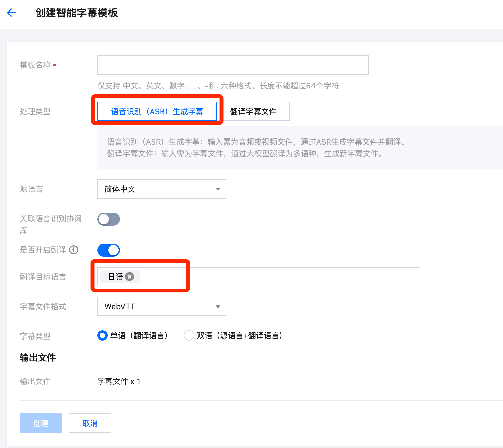Click the 字幕文件 x 1 output text
Image resolution: width=503 pixels, height=448 pixels.
coord(119,382)
